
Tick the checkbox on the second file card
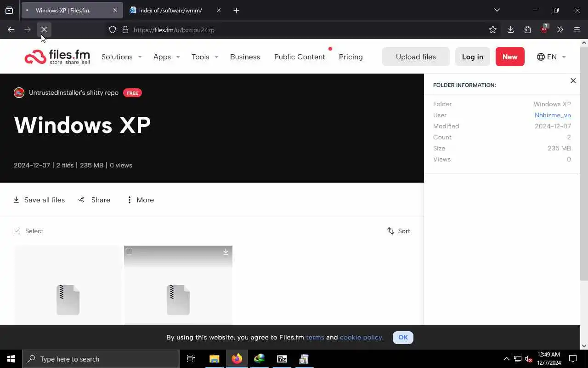(x=129, y=251)
